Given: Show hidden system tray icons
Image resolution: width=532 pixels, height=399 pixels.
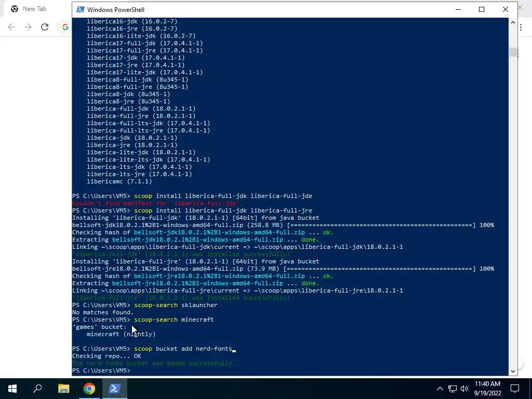Looking at the screenshot, I should point(440,389).
